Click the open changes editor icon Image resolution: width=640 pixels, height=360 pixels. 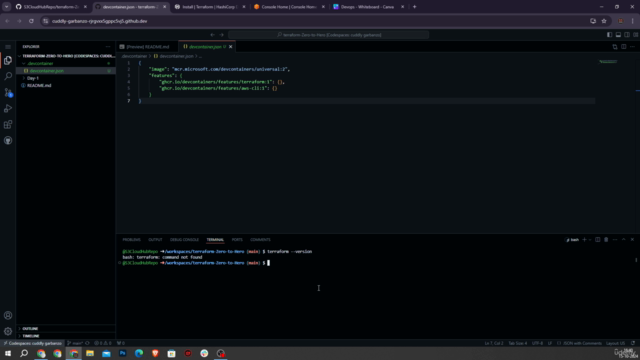pyautogui.click(x=615, y=47)
